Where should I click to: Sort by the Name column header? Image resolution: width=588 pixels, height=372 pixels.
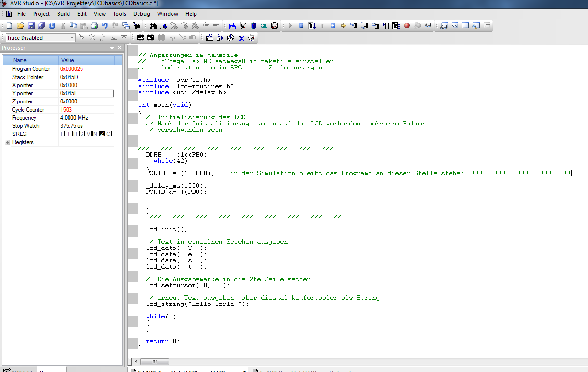coord(31,60)
